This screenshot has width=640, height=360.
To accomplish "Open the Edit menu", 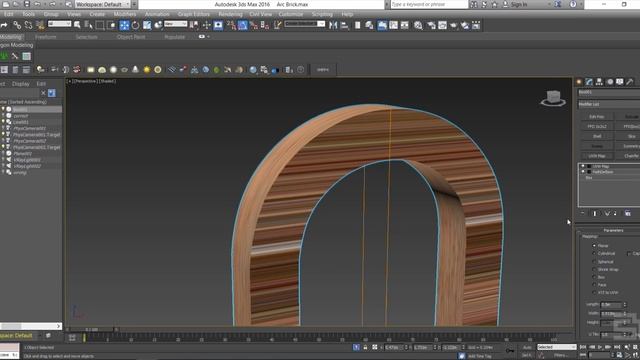I will [x=8, y=14].
